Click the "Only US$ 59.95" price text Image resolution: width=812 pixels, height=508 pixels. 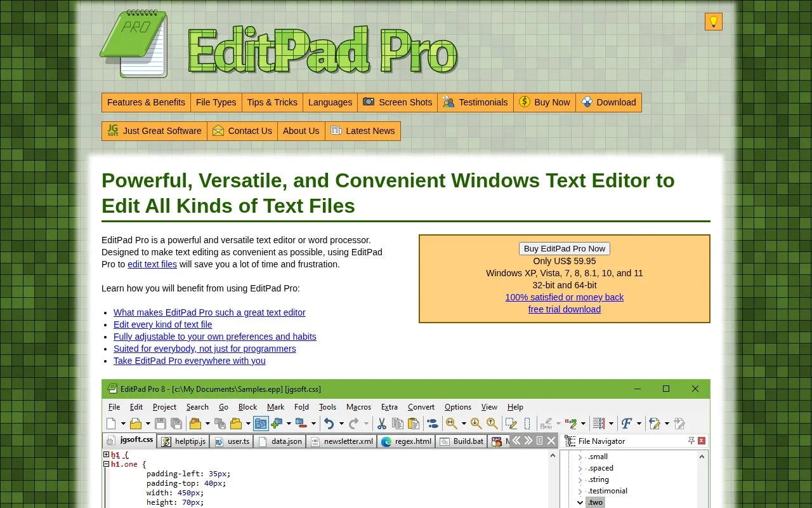(x=565, y=261)
